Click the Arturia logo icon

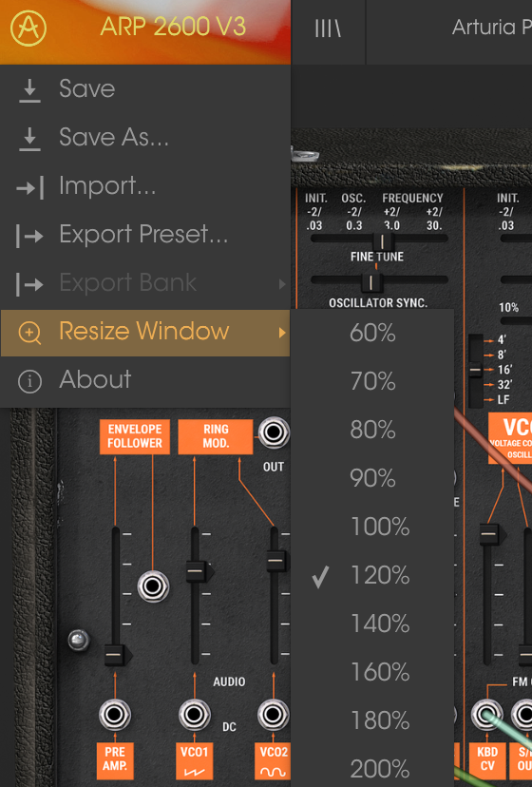point(28,29)
